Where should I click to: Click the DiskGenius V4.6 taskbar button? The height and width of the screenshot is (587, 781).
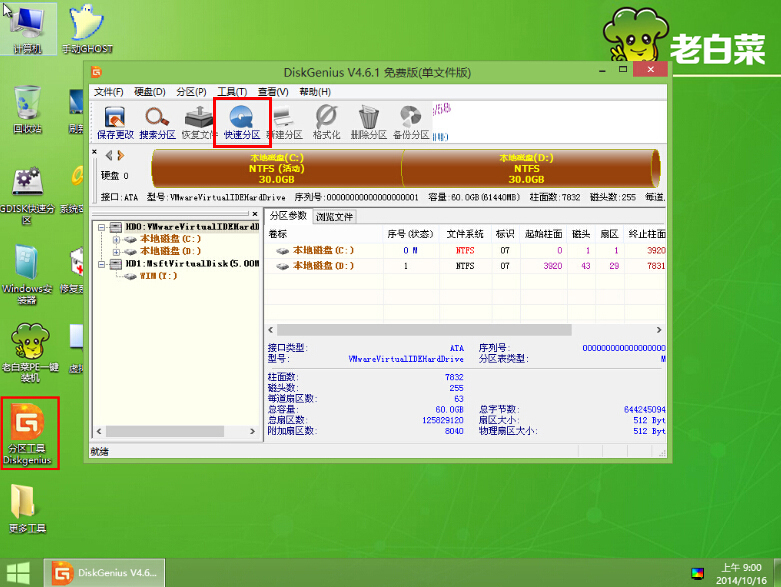[x=104, y=573]
